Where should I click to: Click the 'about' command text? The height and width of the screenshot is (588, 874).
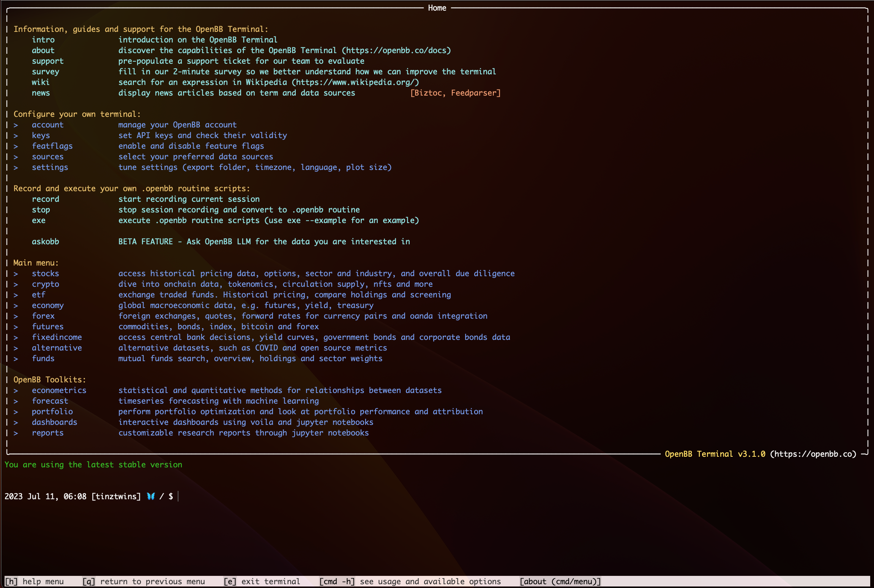click(43, 50)
